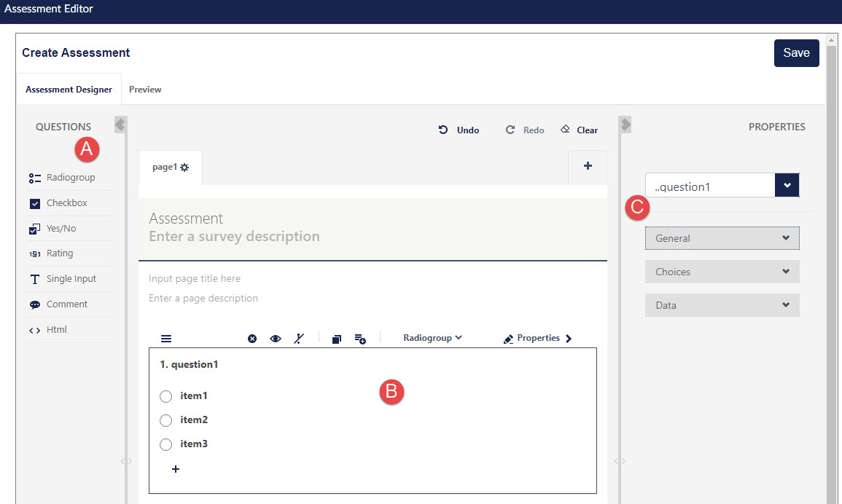Click the Save button
The image size is (842, 504).
point(796,53)
